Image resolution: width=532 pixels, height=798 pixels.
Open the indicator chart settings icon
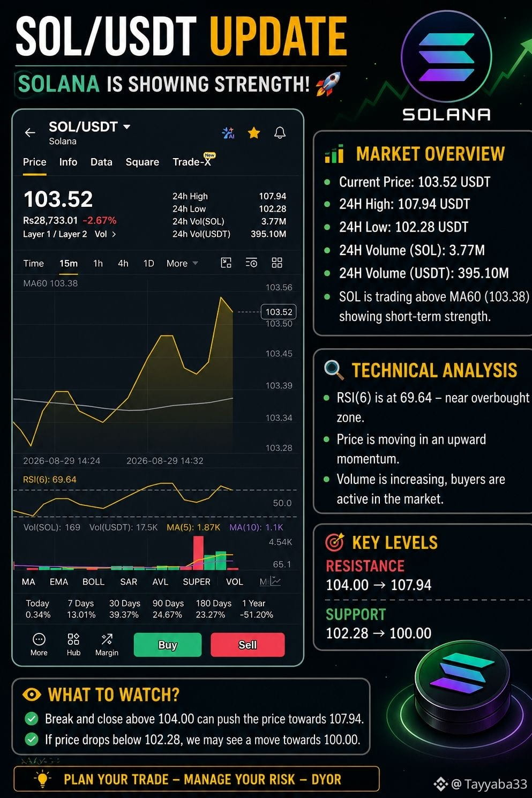[x=275, y=581]
